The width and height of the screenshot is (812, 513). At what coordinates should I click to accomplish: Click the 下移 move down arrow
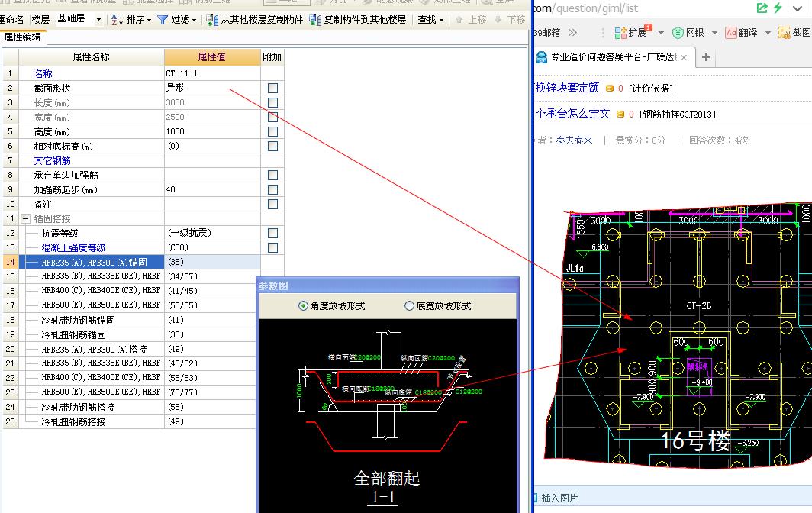point(498,20)
